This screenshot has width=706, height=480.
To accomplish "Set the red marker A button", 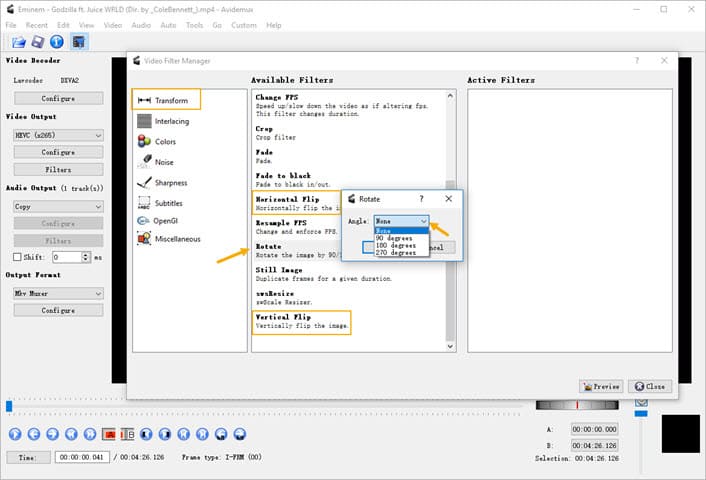I will click(x=110, y=434).
